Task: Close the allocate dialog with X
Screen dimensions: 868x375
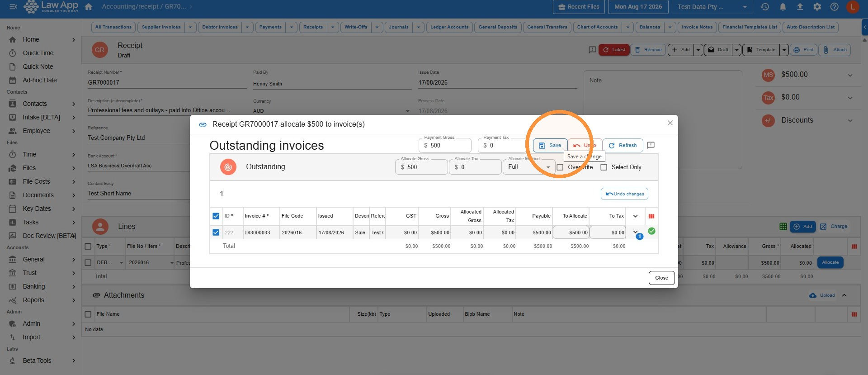Action: click(x=670, y=123)
